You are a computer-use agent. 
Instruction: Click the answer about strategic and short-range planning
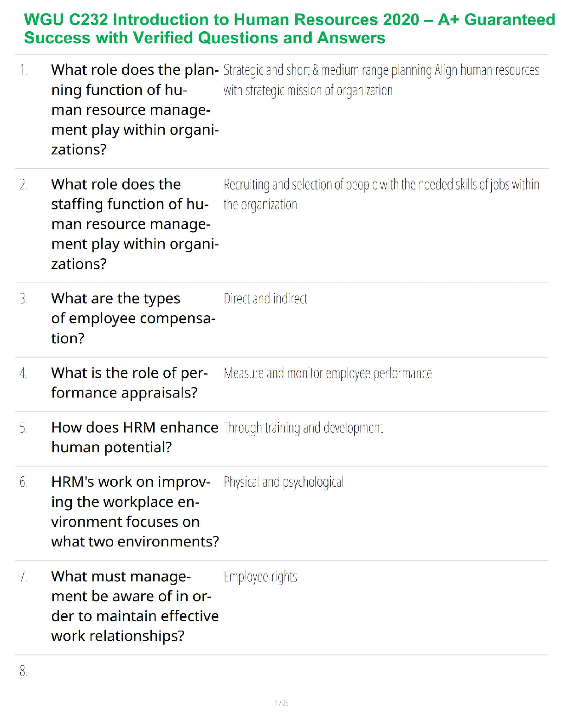[x=381, y=80]
